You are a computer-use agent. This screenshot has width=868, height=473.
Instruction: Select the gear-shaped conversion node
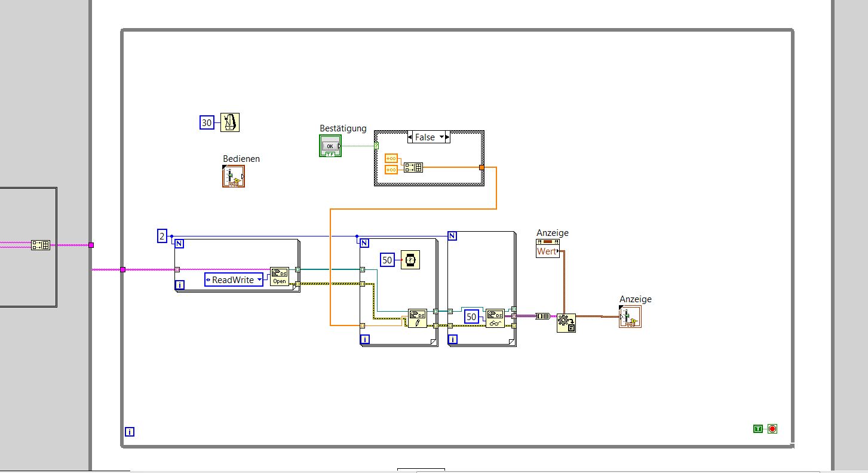[566, 322]
